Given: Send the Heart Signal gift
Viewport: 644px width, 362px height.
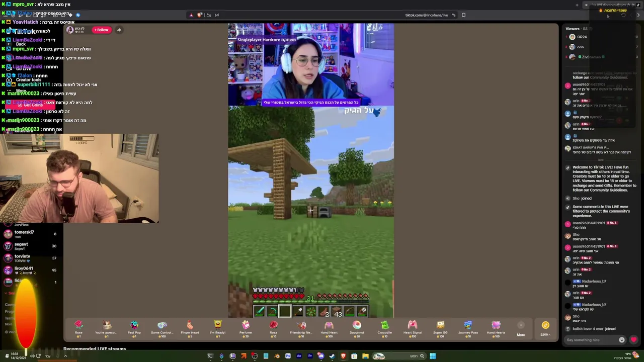Looking at the screenshot, I should 412,328.
